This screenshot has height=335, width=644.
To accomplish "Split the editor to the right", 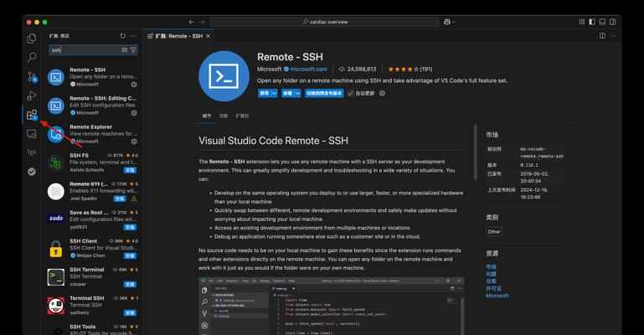I will (602, 36).
